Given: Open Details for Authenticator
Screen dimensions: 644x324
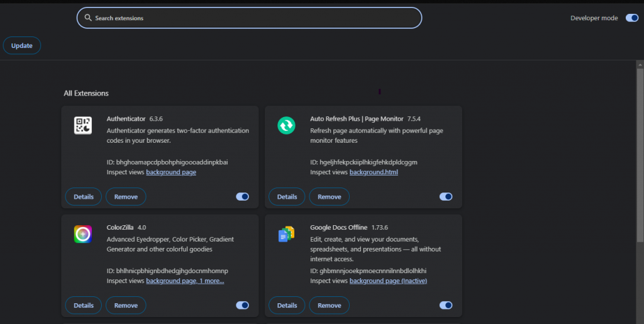Looking at the screenshot, I should [x=84, y=197].
